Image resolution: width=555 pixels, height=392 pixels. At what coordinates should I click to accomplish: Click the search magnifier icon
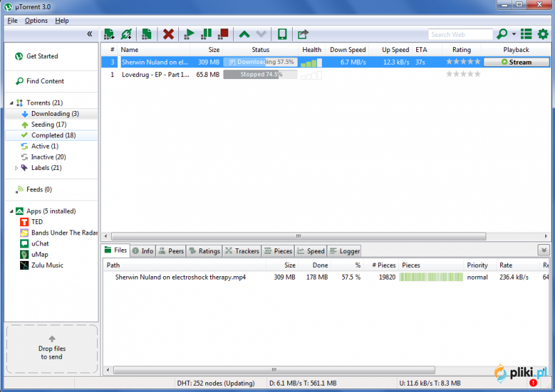coord(502,35)
